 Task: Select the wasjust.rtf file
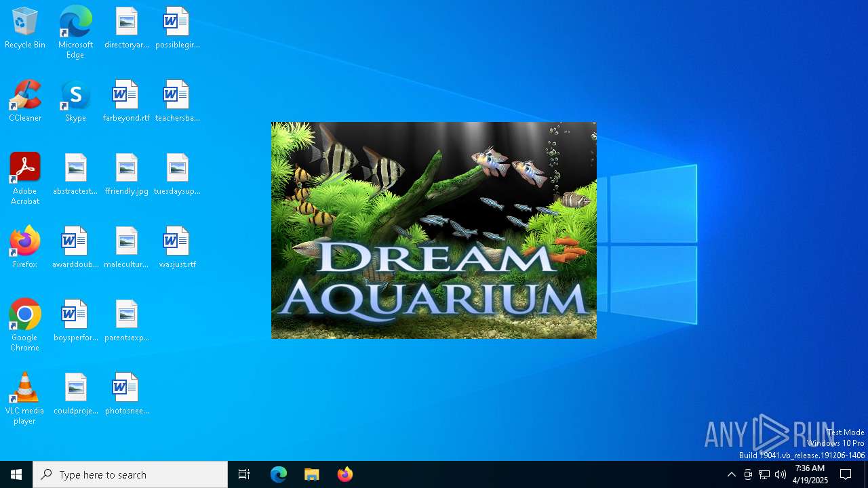(x=177, y=247)
